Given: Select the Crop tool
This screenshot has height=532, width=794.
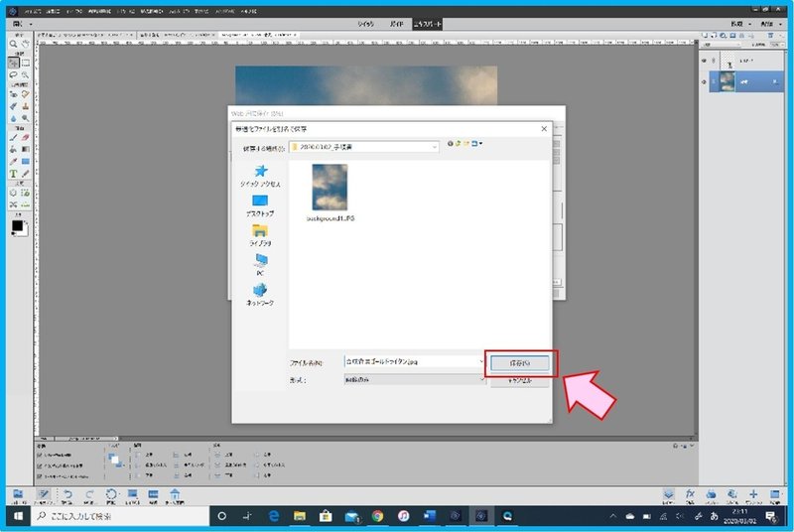Looking at the screenshot, I should pyautogui.click(x=14, y=193).
